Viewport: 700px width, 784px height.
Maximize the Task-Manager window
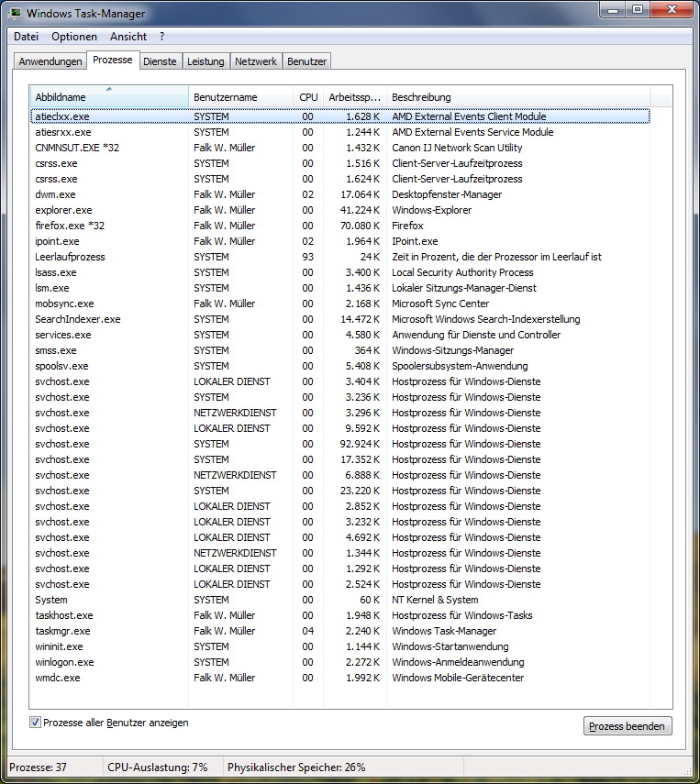click(x=638, y=9)
